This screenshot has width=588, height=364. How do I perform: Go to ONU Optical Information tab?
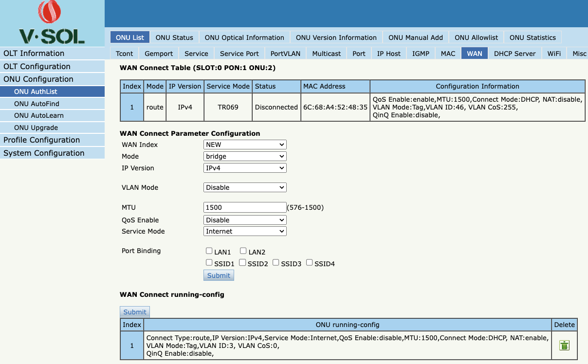click(244, 37)
